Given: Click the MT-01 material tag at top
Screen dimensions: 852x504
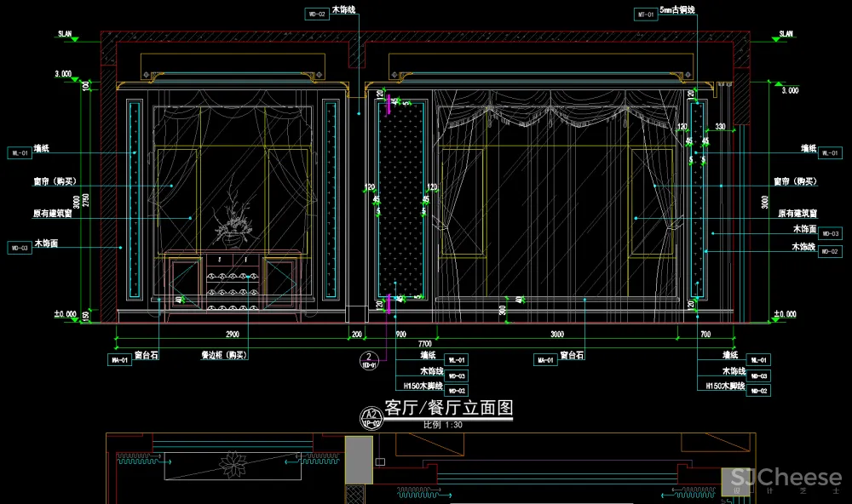Looking at the screenshot, I should (646, 14).
